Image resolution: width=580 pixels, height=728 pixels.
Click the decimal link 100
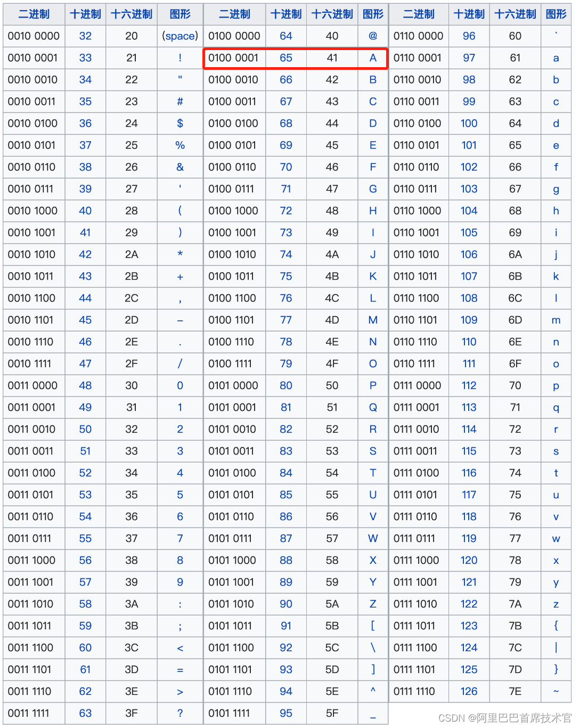tap(469, 123)
